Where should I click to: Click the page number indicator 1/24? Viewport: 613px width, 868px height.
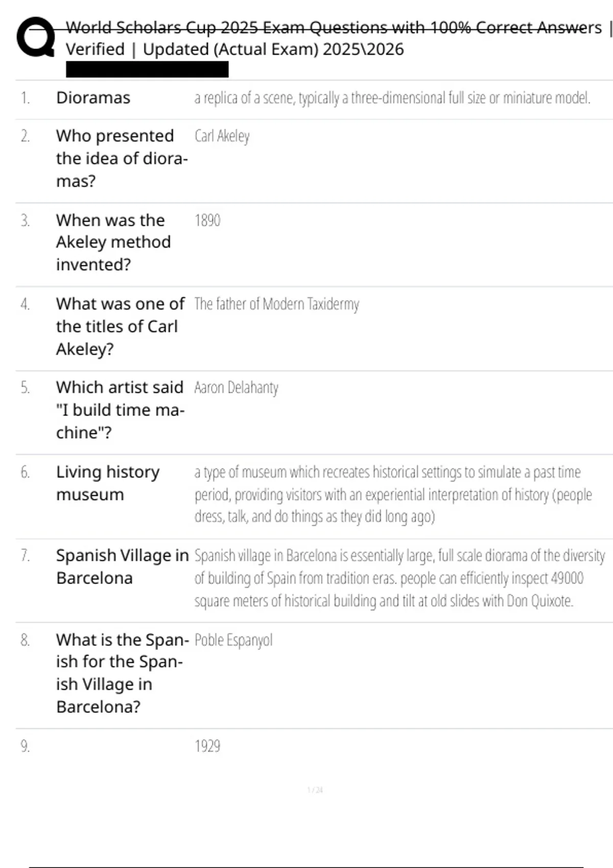[315, 790]
